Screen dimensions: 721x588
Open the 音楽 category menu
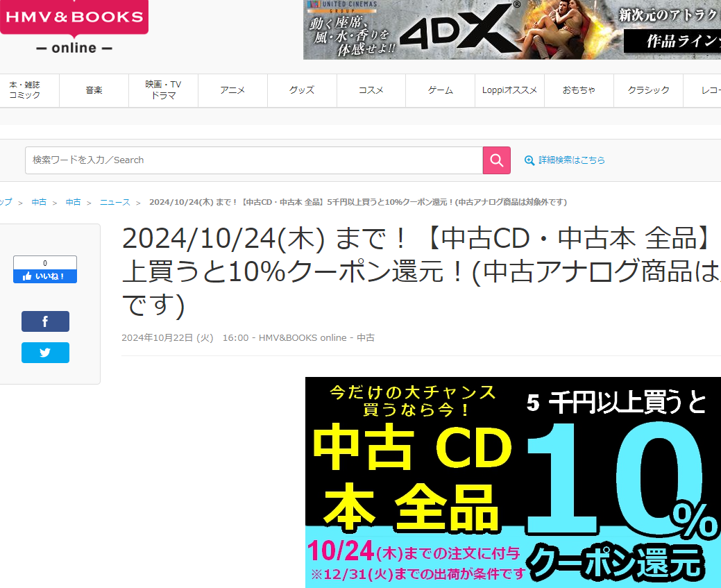[x=94, y=90]
